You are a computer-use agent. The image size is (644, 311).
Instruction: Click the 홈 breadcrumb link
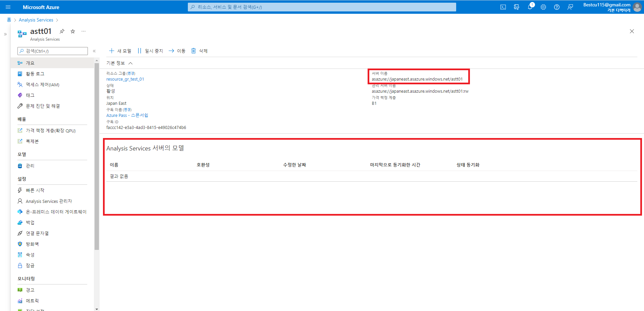9,20
